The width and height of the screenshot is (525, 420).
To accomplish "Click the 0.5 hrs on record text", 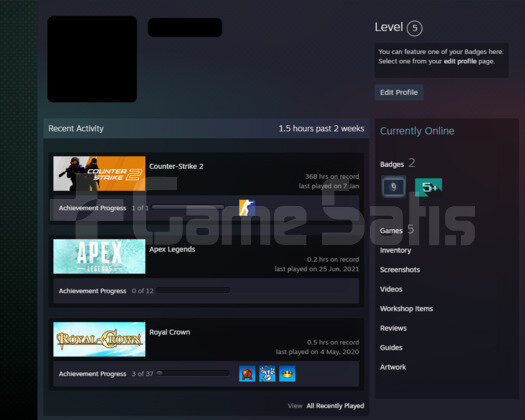I will pos(333,342).
